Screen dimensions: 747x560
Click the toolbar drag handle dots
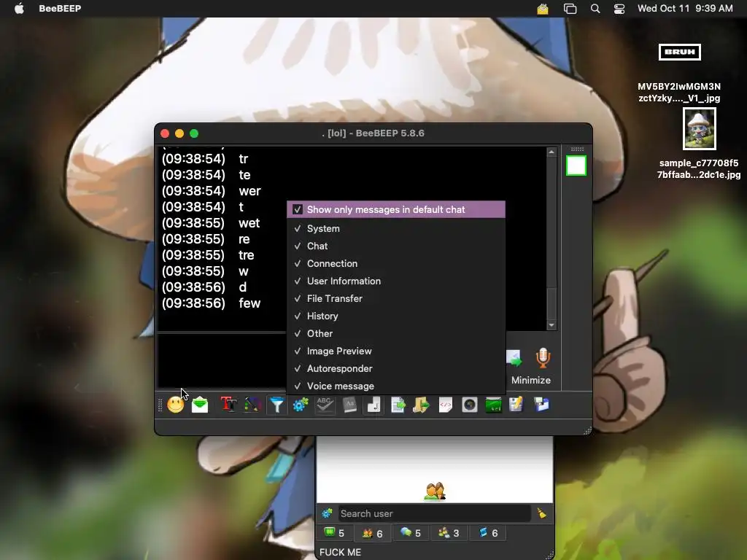[160, 405]
